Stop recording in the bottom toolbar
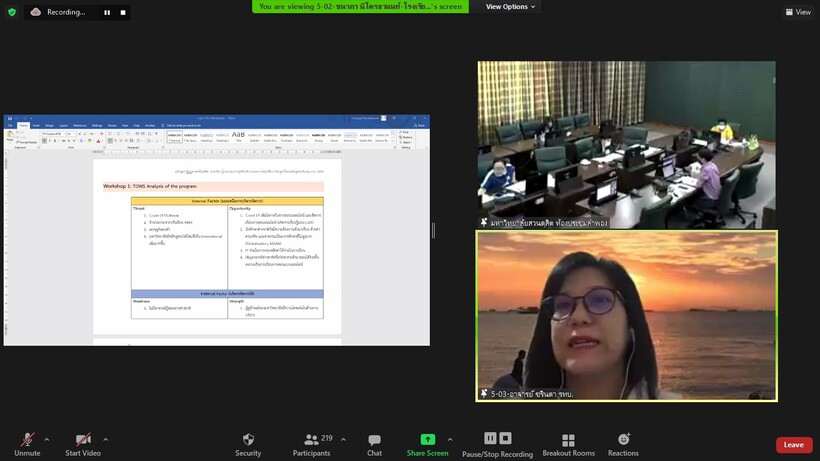820x461 pixels. (505, 438)
